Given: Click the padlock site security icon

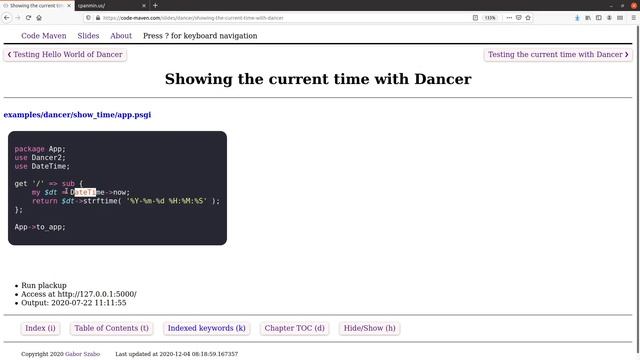Looking at the screenshot, I should click(x=98, y=18).
